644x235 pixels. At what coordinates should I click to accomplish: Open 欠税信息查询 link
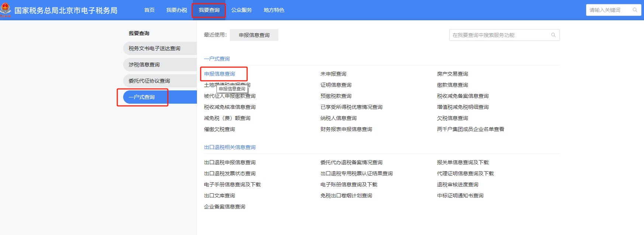tap(453, 118)
